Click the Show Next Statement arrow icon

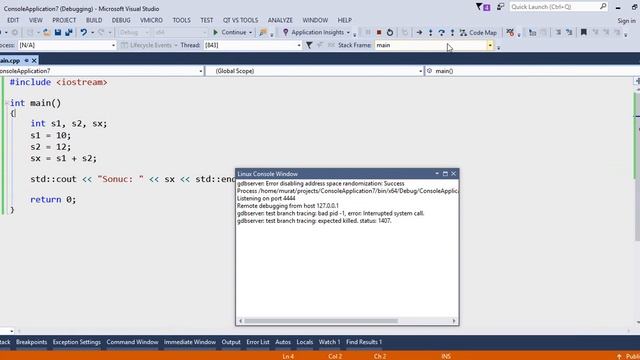click(x=419, y=32)
